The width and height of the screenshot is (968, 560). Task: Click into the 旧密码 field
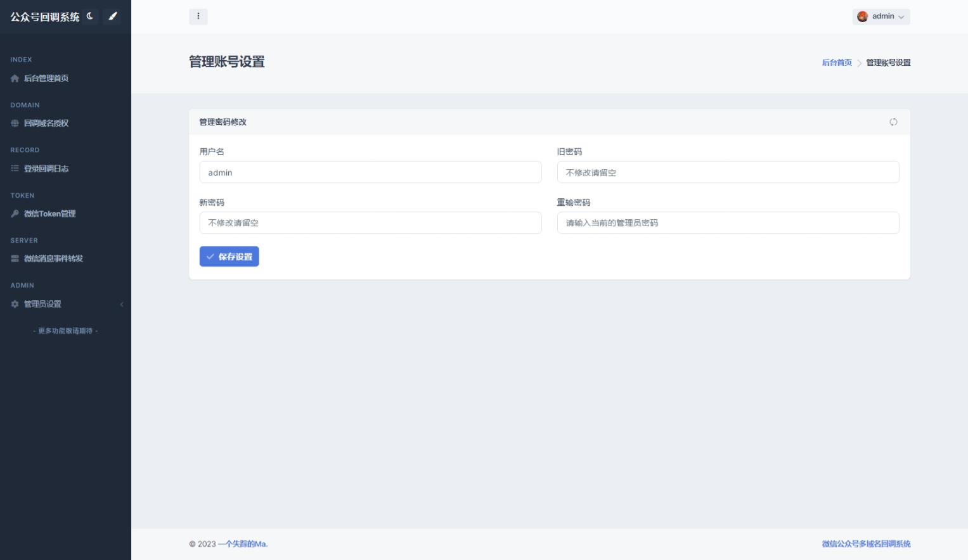click(728, 172)
